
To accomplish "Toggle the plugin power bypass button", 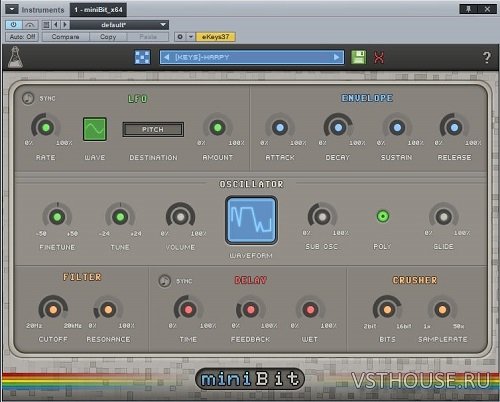I will 14,25.
